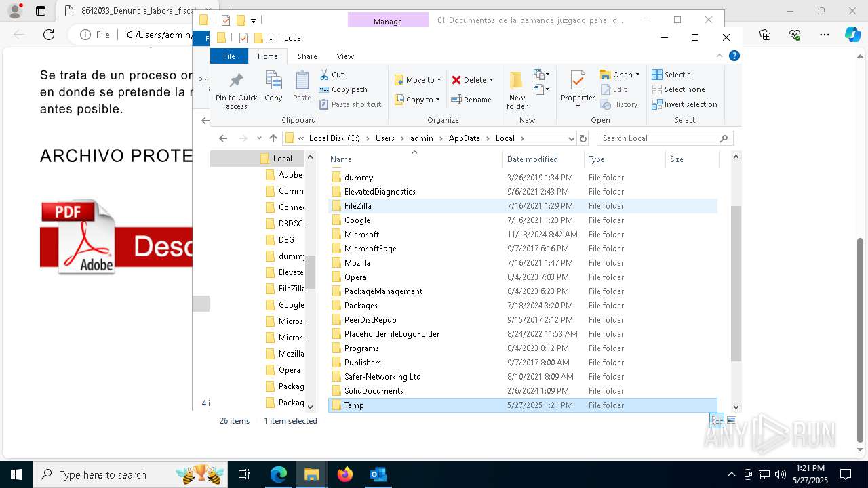Screen dimensions: 868x488
Task: Click Cut scissors in Clipboard group
Action: pos(332,75)
